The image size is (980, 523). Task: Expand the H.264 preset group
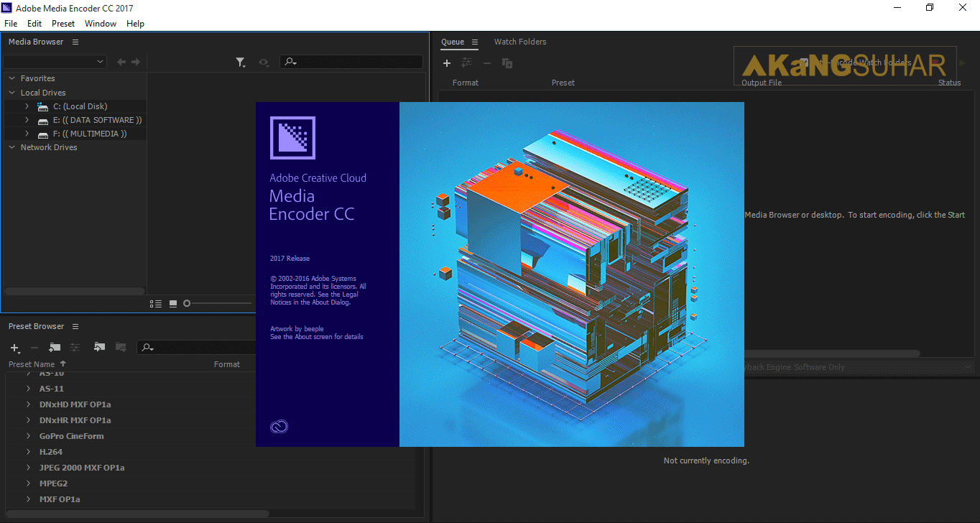click(29, 452)
